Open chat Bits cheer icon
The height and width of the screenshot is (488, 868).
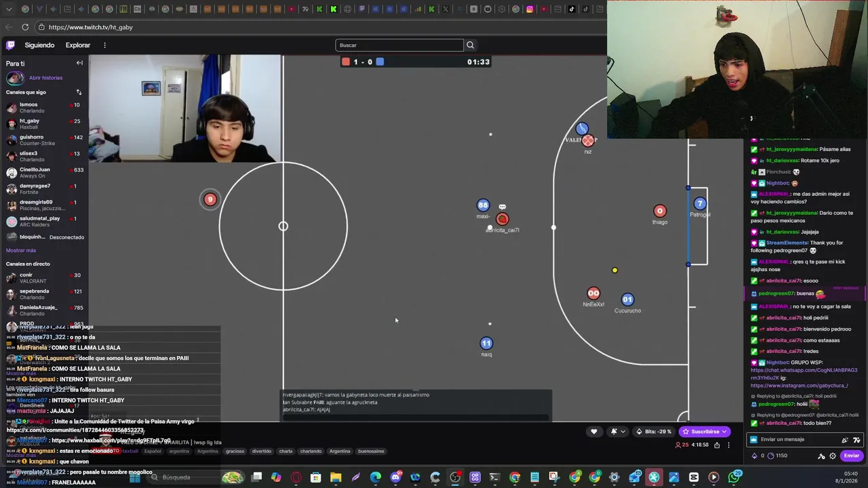point(844,439)
